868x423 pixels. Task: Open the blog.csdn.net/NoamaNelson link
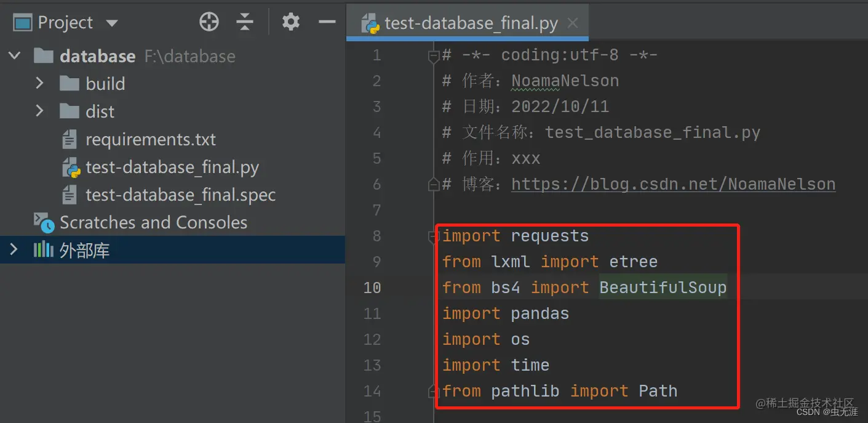[673, 184]
